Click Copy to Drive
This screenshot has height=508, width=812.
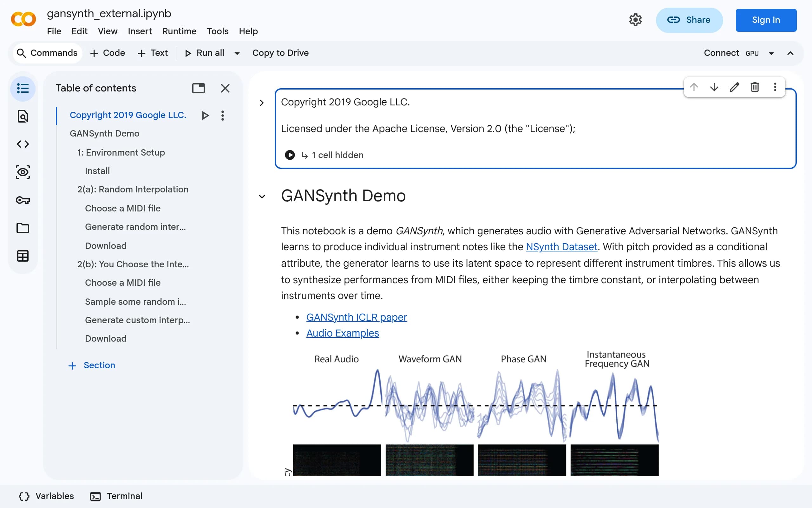[x=280, y=53]
